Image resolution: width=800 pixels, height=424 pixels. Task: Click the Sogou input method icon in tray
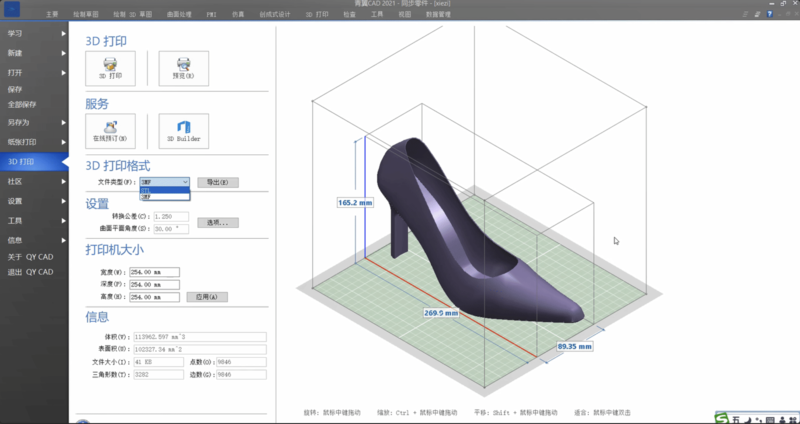coord(722,417)
